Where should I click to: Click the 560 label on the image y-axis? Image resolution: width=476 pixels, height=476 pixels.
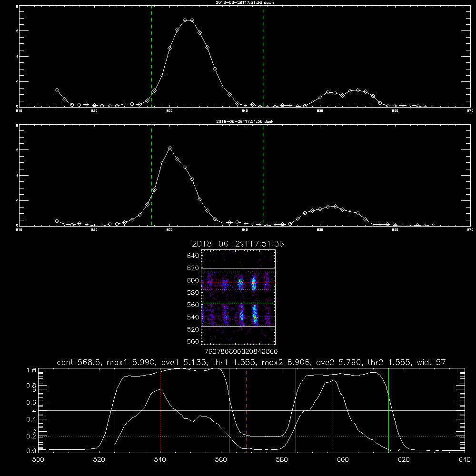[193, 305]
